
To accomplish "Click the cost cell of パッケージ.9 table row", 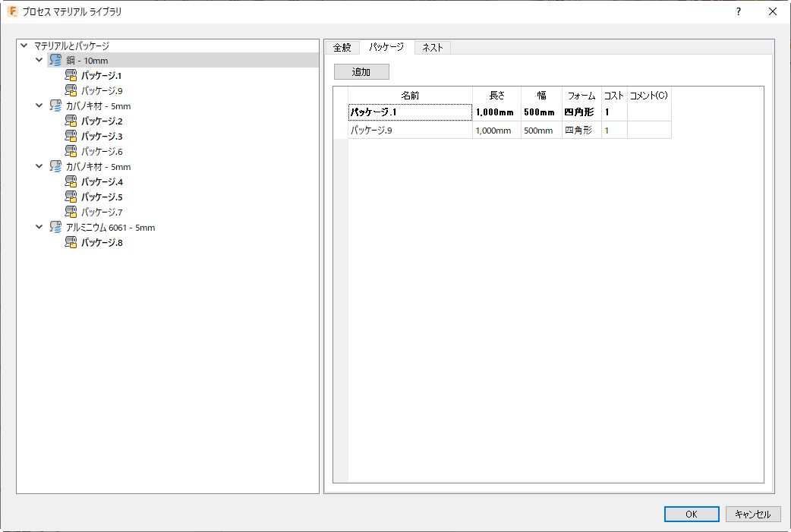I will pos(614,130).
